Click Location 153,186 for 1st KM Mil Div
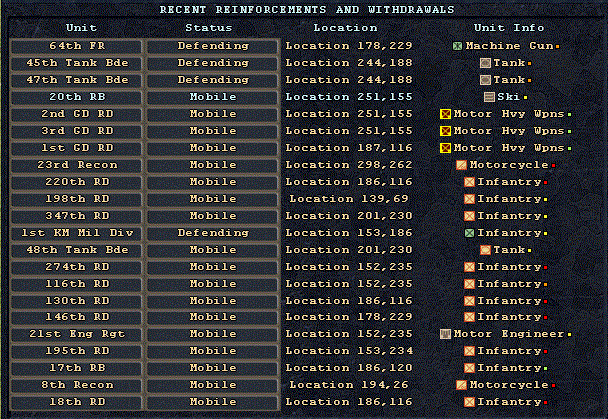The height and width of the screenshot is (419, 608). [349, 233]
